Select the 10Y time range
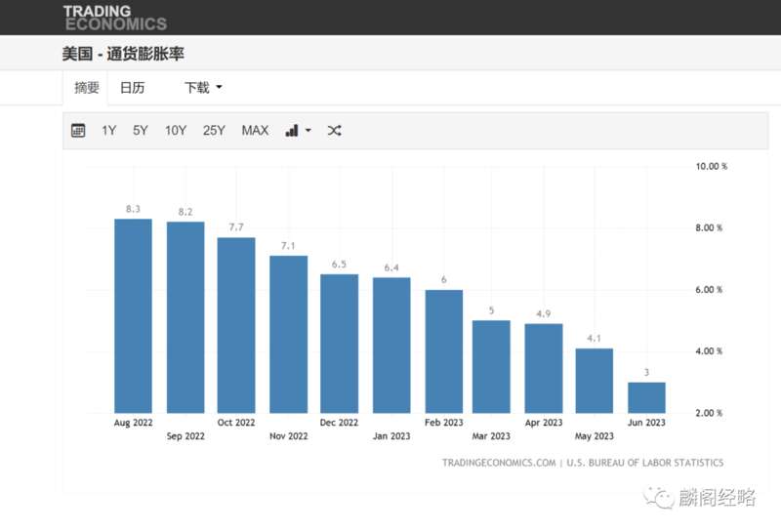Screen dimensions: 781x532 click(x=176, y=131)
